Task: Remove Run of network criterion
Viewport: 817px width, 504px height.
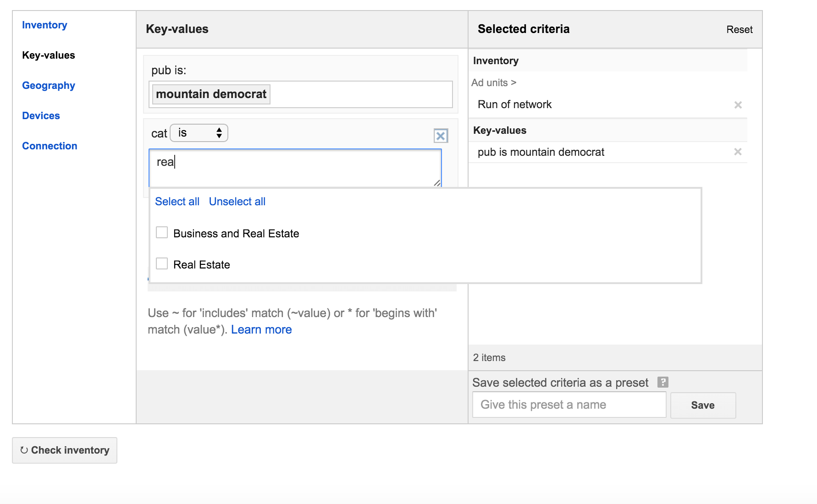Action: [738, 105]
